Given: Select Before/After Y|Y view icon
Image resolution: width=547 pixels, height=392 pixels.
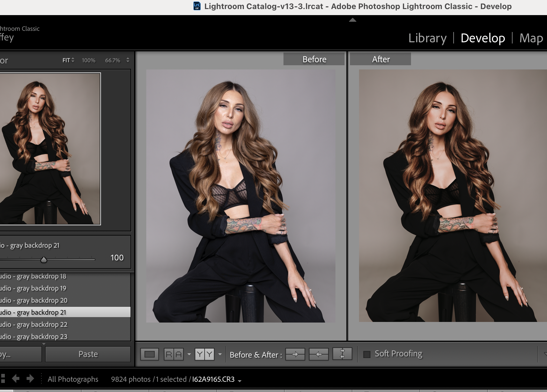Looking at the screenshot, I should click(x=205, y=354).
